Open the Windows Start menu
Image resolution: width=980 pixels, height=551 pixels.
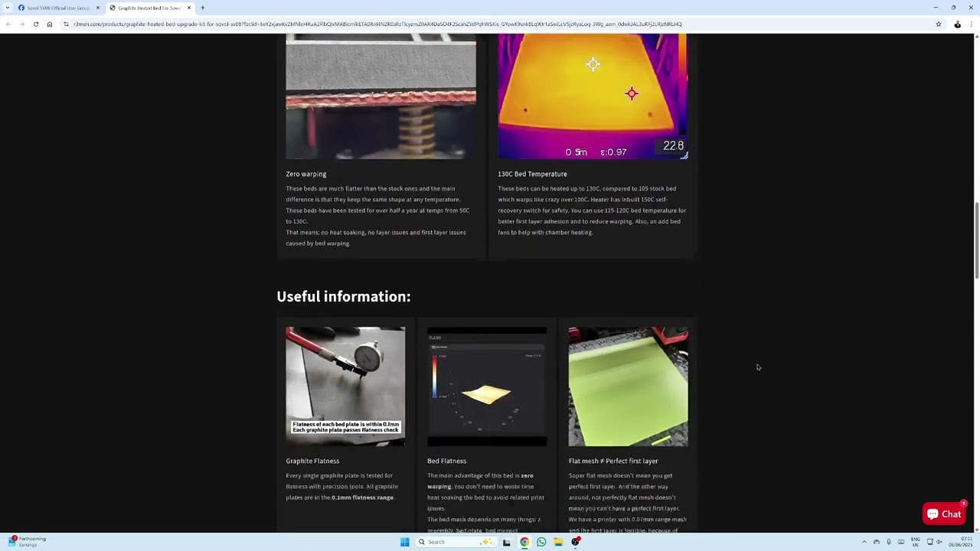tap(405, 542)
